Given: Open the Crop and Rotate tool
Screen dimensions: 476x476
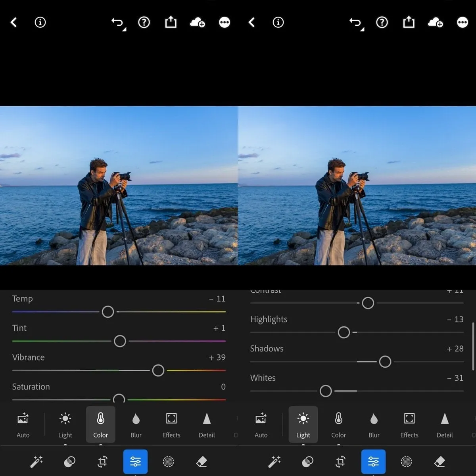Looking at the screenshot, I should tap(102, 462).
